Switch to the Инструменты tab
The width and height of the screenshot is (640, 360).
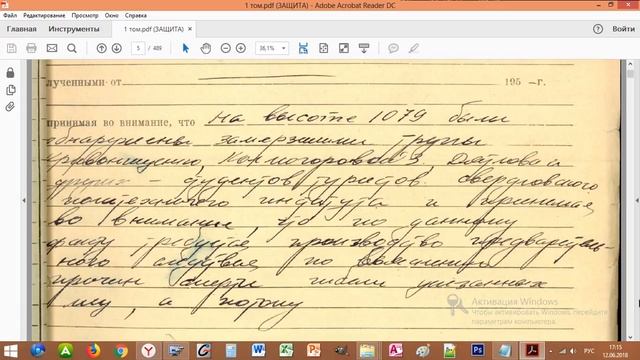click(74, 29)
